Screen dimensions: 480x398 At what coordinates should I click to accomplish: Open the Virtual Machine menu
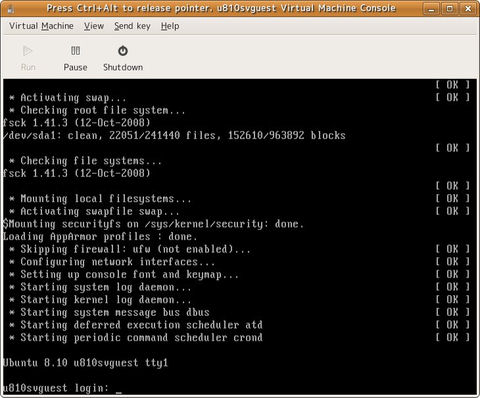coord(41,26)
